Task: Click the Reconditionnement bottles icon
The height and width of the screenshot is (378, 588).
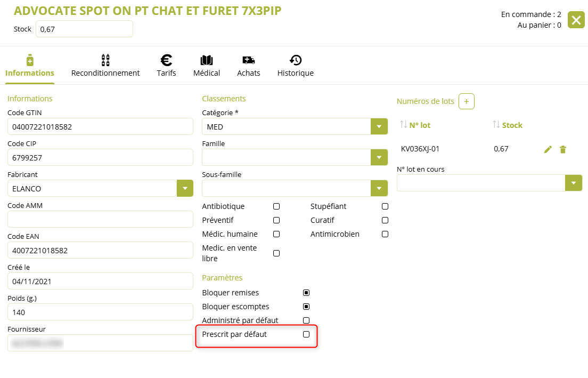Action: (x=105, y=60)
